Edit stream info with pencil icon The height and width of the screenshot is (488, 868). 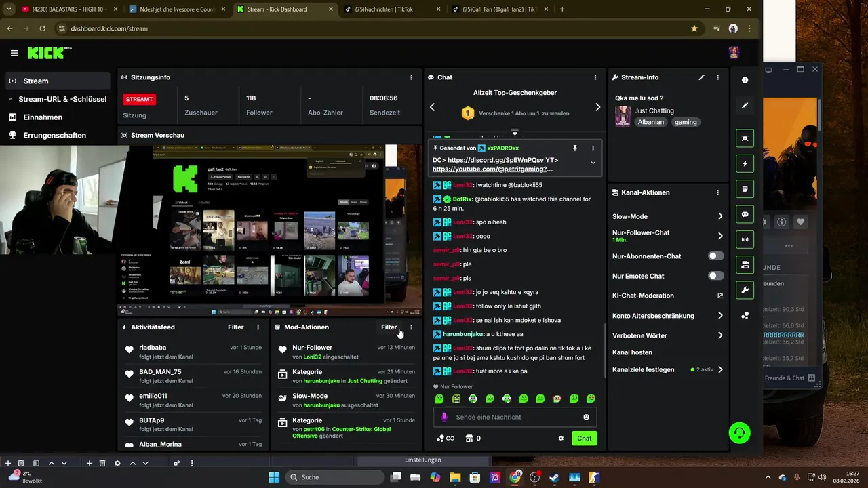click(701, 77)
